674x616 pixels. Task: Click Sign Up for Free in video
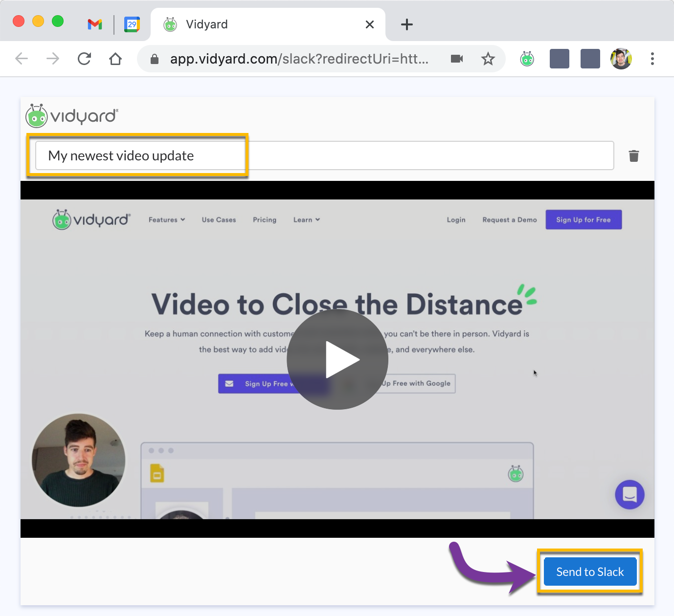(584, 220)
